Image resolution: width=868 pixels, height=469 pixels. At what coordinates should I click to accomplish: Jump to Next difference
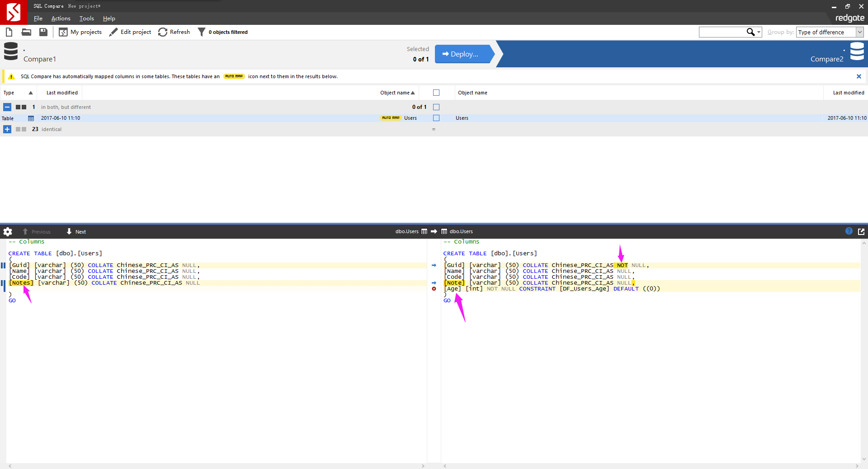click(76, 232)
